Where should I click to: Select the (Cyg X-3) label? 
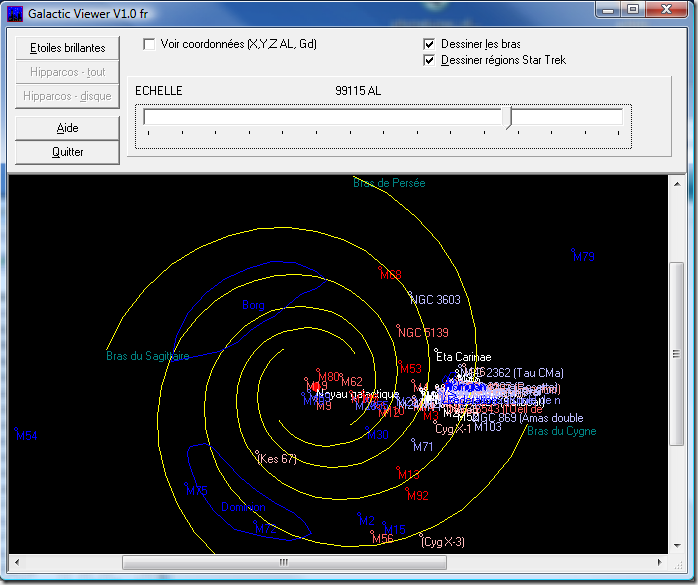(x=443, y=542)
